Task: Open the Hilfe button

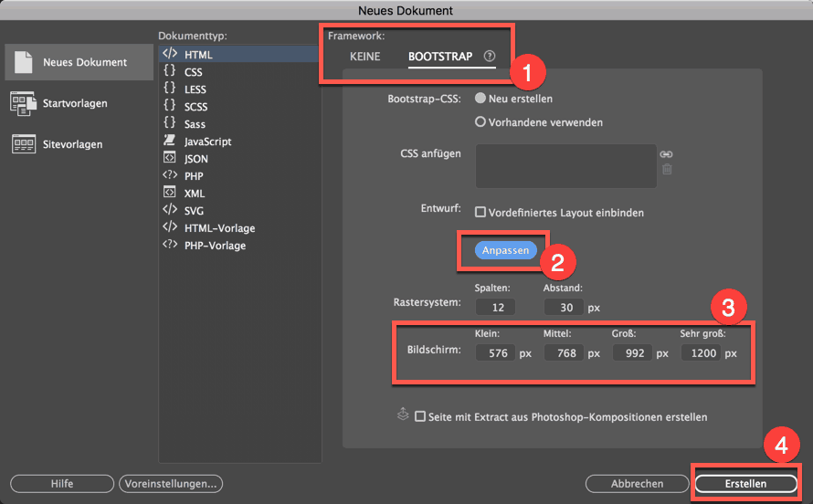Action: (62, 483)
